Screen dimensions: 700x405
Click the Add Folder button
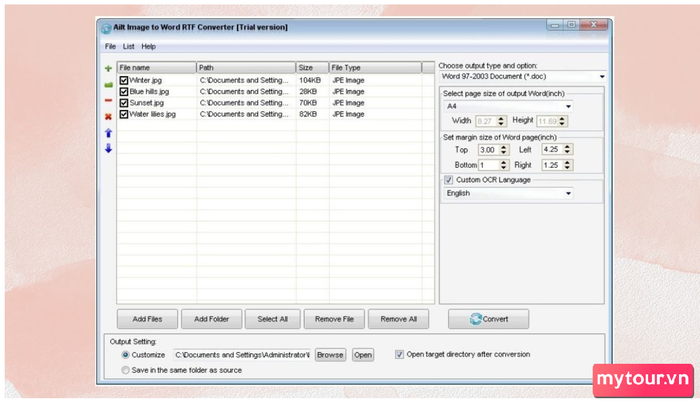coord(212,319)
